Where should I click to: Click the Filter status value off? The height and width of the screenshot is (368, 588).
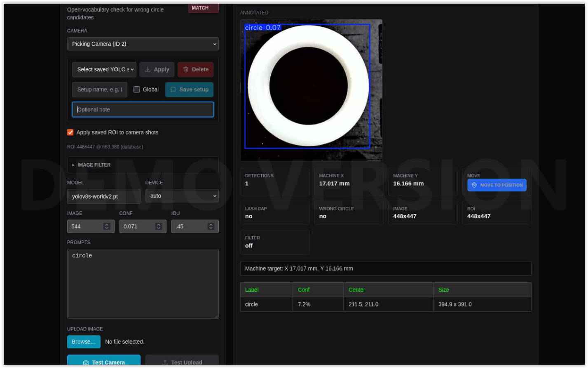pos(249,245)
